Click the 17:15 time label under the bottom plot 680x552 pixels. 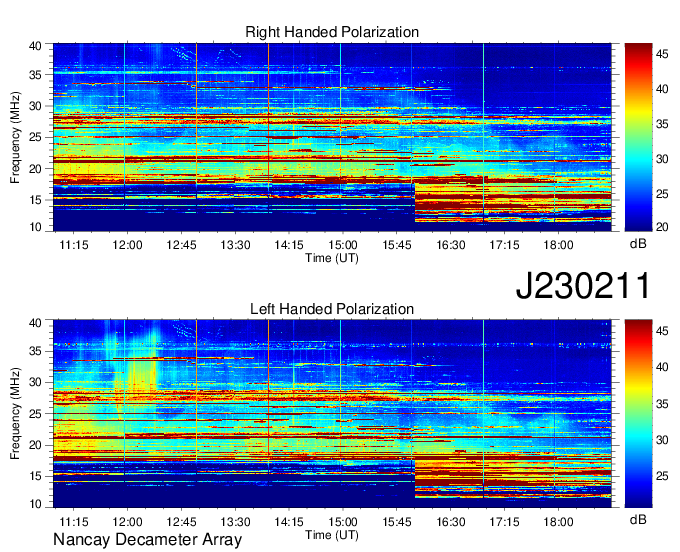click(x=504, y=522)
